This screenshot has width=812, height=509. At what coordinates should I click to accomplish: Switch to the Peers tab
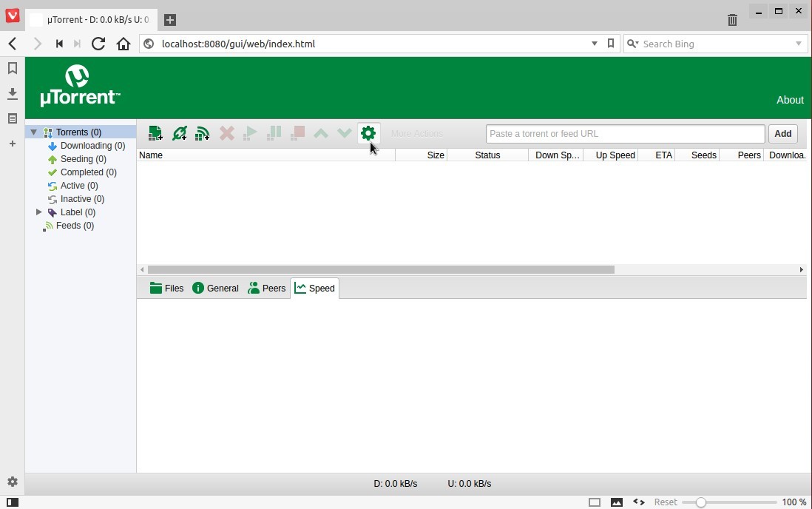click(x=266, y=289)
